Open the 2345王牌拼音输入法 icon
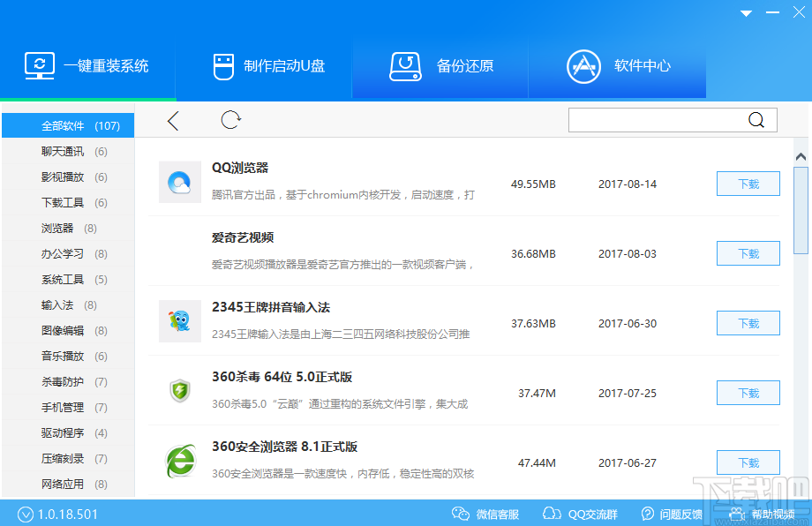 click(x=179, y=322)
